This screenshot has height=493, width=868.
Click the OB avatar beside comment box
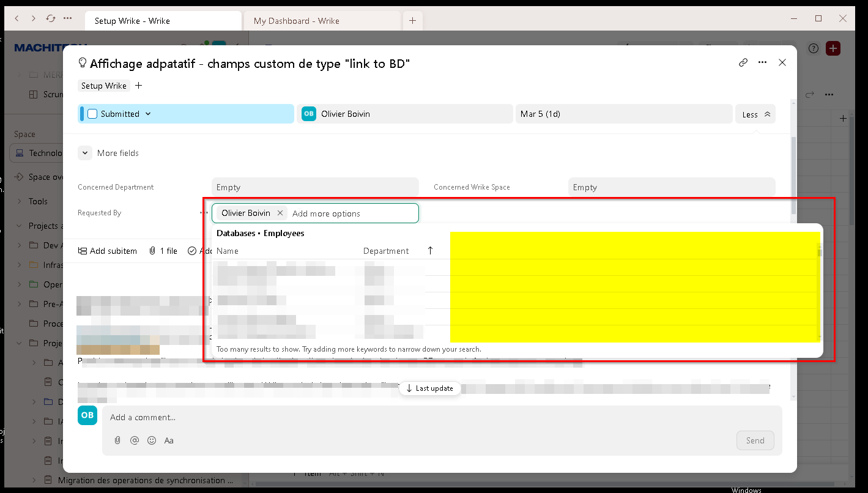click(87, 415)
